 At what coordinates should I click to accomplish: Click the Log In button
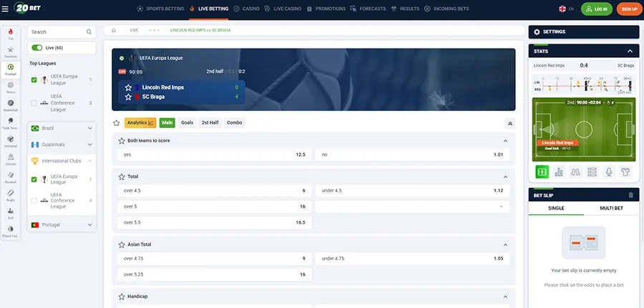[x=596, y=9]
